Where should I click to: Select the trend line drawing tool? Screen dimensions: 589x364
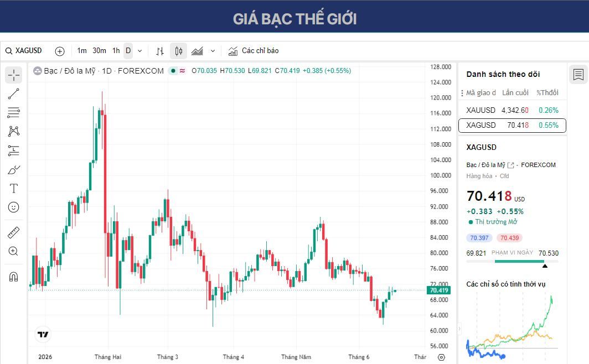click(x=13, y=94)
